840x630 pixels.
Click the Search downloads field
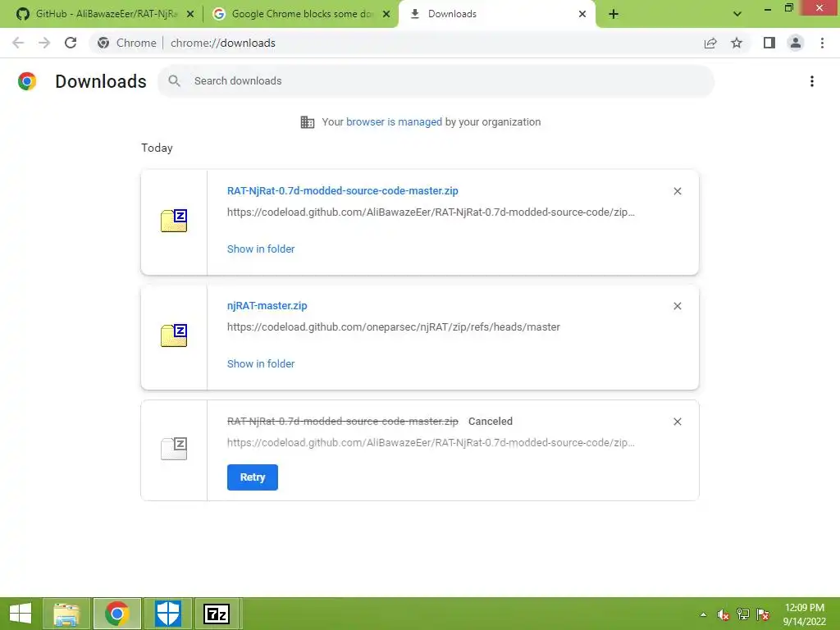[x=436, y=81]
